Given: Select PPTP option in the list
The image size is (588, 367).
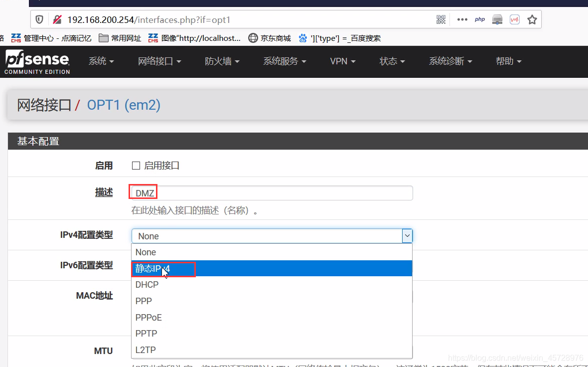Looking at the screenshot, I should pos(272,334).
